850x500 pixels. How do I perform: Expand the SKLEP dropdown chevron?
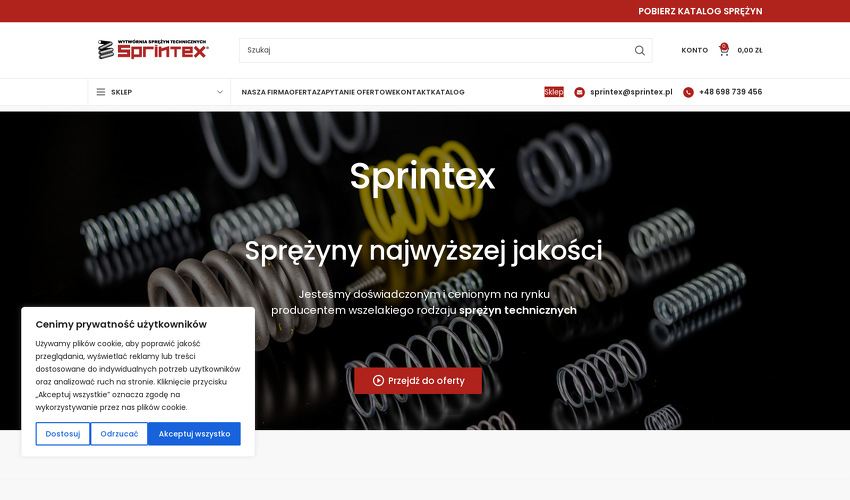[220, 92]
